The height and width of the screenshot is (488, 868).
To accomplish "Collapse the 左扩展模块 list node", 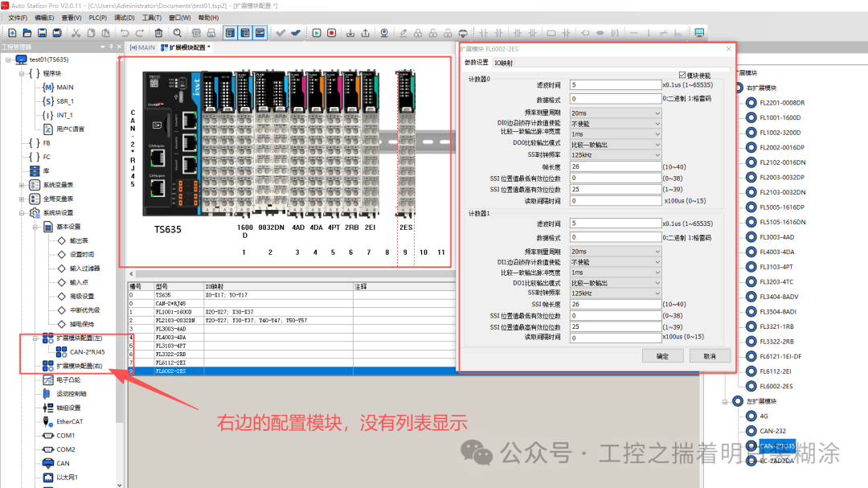I will [725, 402].
